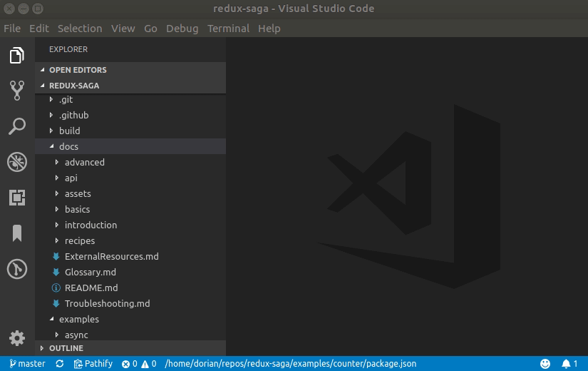The height and width of the screenshot is (371, 588).
Task: Open ExternalResources.md file
Action: tap(130, 256)
